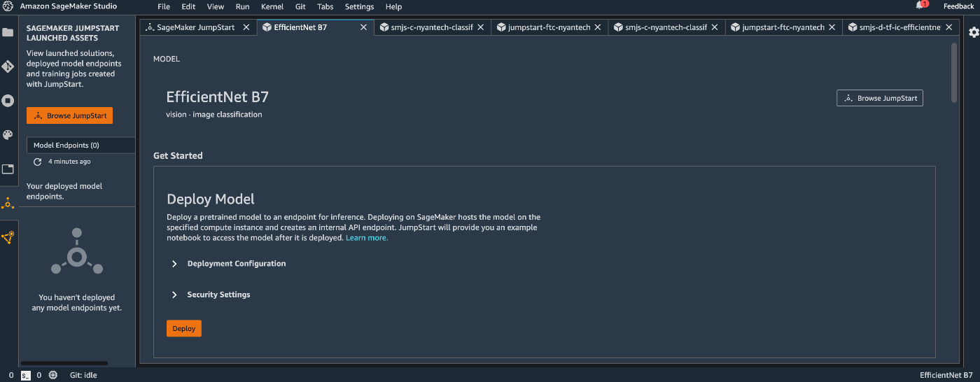The image size is (980, 382).
Task: Close the SageMaker JumpStart tab
Action: [246, 27]
